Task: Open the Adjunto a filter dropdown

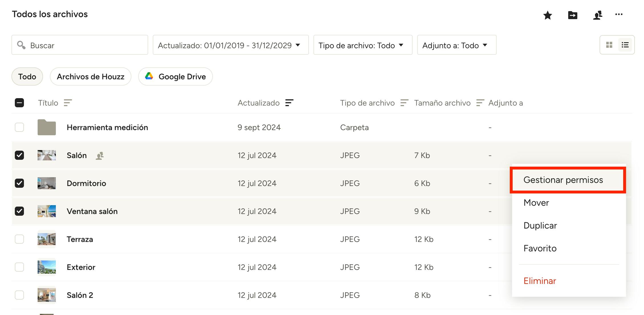Action: [x=456, y=45]
